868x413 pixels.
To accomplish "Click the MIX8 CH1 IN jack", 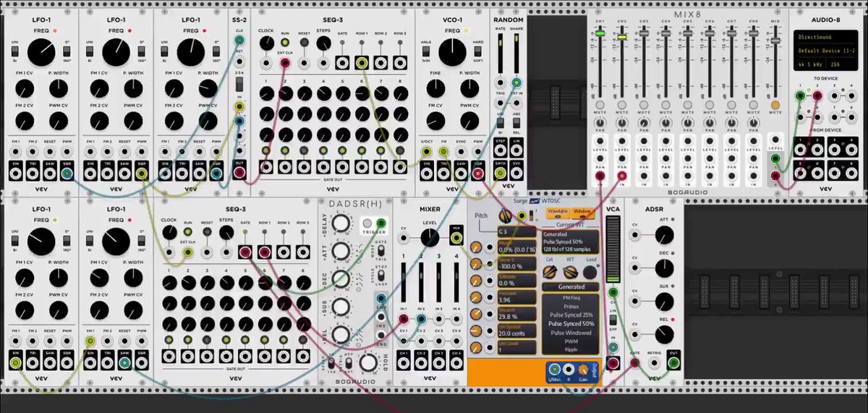I will [600, 176].
